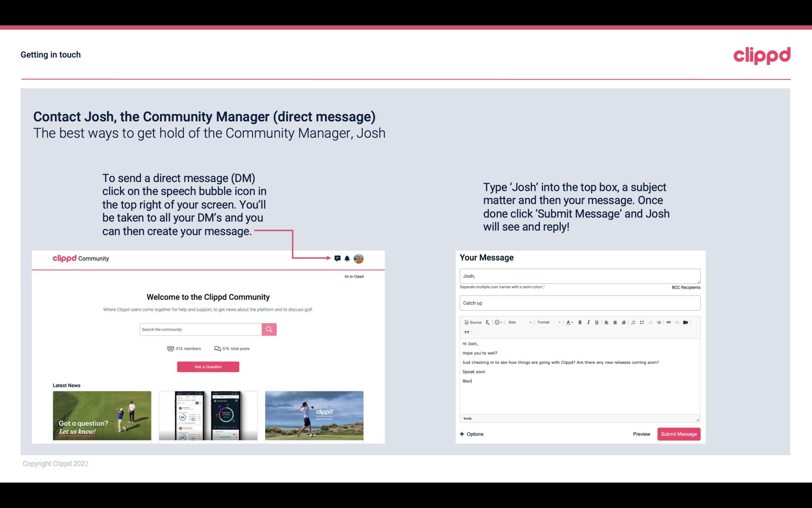Click the Preview button
812x508 pixels.
pos(642,434)
